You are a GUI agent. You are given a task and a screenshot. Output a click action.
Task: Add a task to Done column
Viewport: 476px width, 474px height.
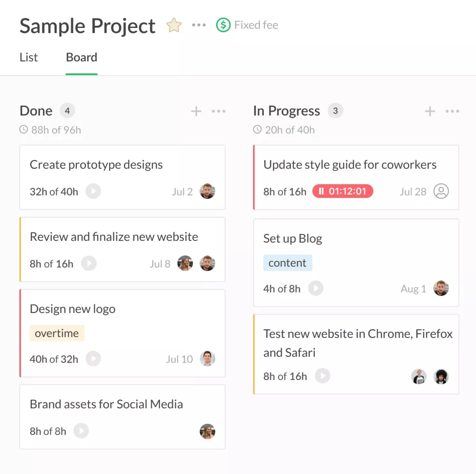[x=196, y=111]
